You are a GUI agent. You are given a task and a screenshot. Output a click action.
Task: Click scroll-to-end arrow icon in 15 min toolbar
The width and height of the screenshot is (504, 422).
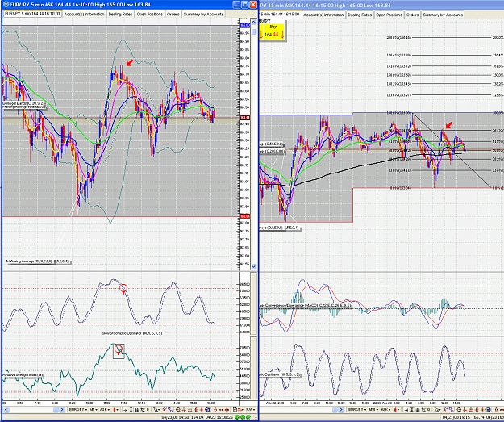pos(406,410)
